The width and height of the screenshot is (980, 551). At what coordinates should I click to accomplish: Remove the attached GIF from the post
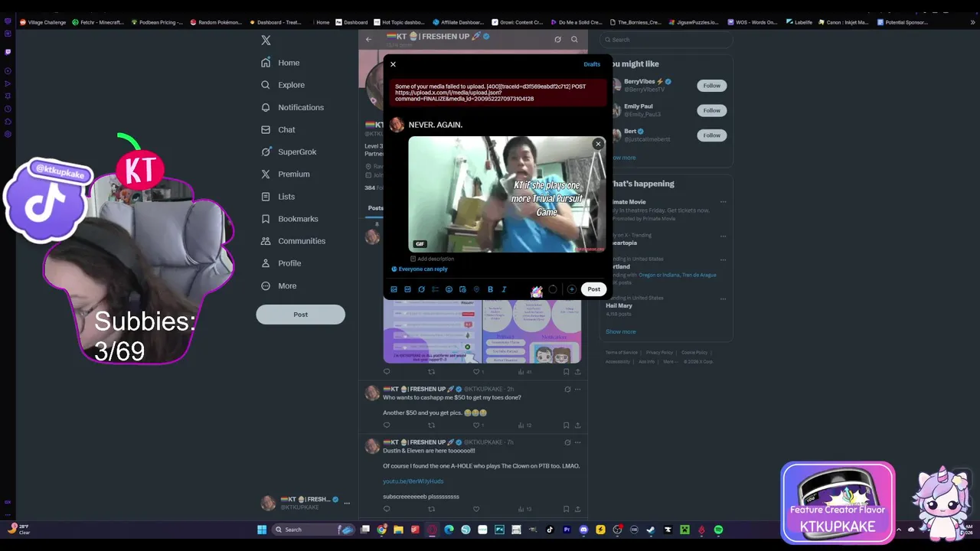click(x=598, y=144)
